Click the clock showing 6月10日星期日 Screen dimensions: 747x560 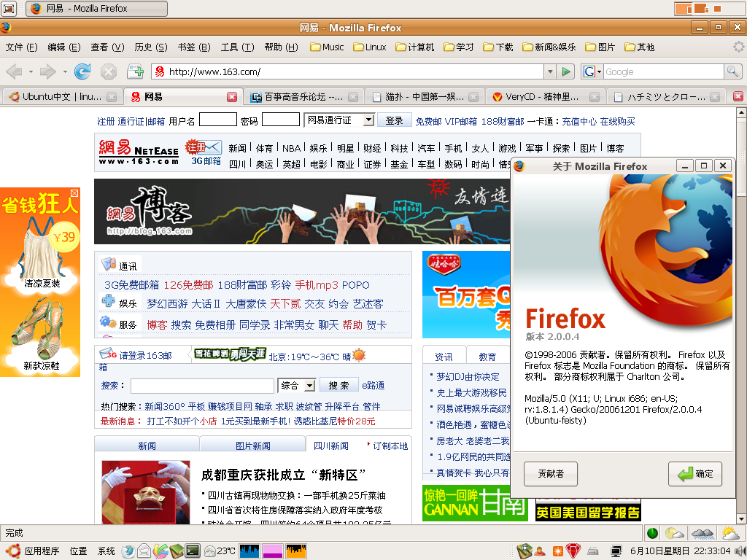point(680,551)
